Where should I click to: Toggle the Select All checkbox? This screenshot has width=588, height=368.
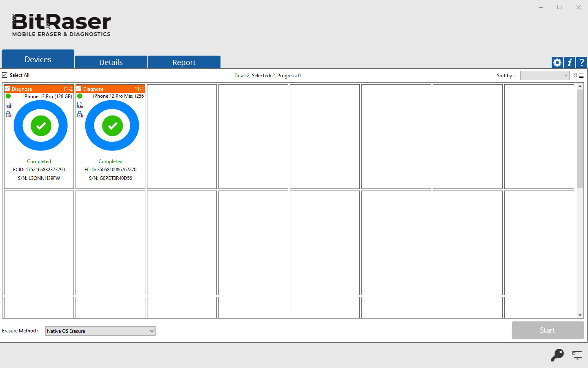5,75
